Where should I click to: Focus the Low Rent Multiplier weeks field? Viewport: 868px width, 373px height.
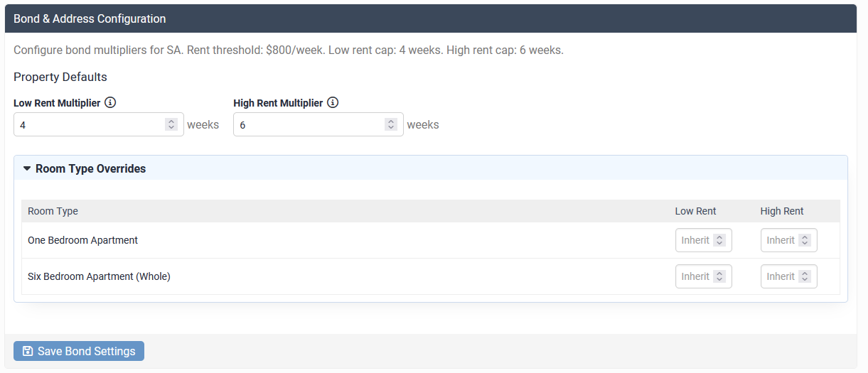click(x=89, y=124)
